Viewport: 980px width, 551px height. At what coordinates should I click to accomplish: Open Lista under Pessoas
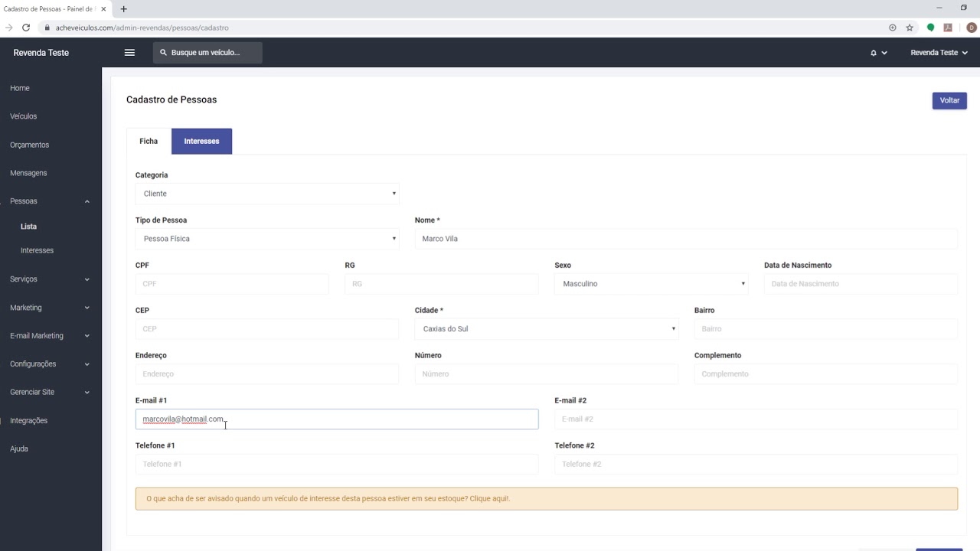point(28,227)
